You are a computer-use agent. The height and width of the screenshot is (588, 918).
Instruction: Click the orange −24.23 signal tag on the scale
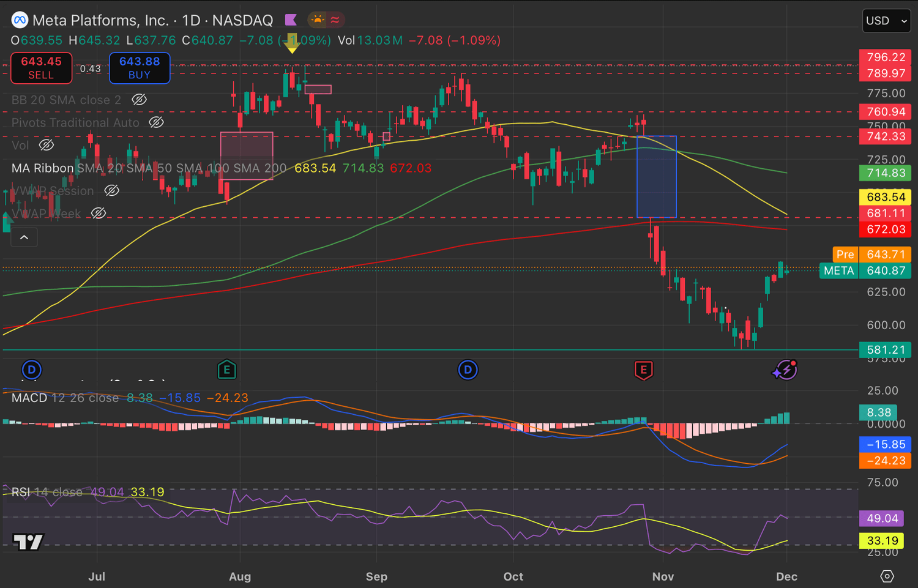pyautogui.click(x=886, y=461)
